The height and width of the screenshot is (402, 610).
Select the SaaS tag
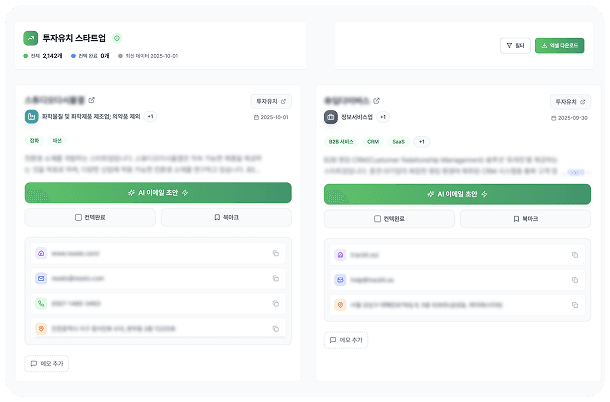click(398, 142)
